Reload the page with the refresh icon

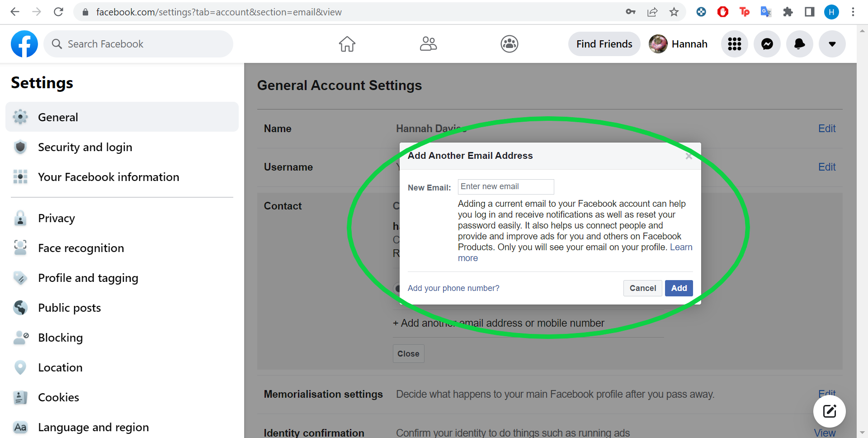58,12
